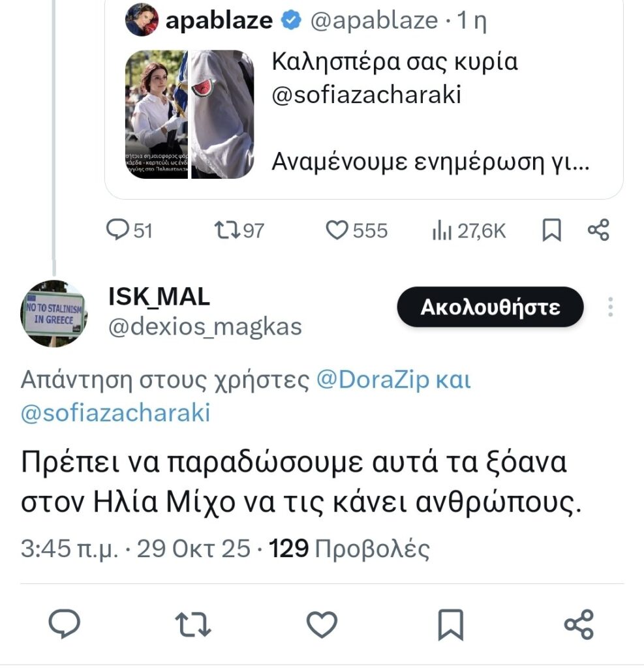The width and height of the screenshot is (644, 668).
Task: Bookmark the ISK_MAL reply tweet
Action: (x=450, y=624)
